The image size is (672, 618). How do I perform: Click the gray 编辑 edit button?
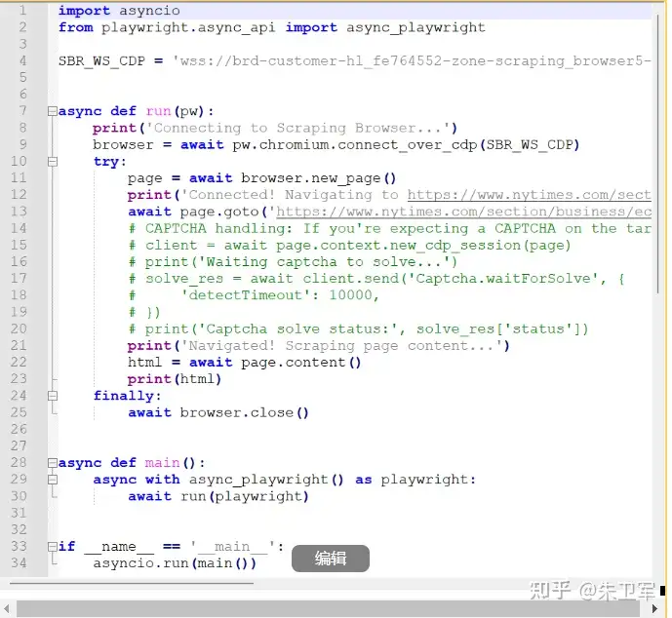(331, 559)
